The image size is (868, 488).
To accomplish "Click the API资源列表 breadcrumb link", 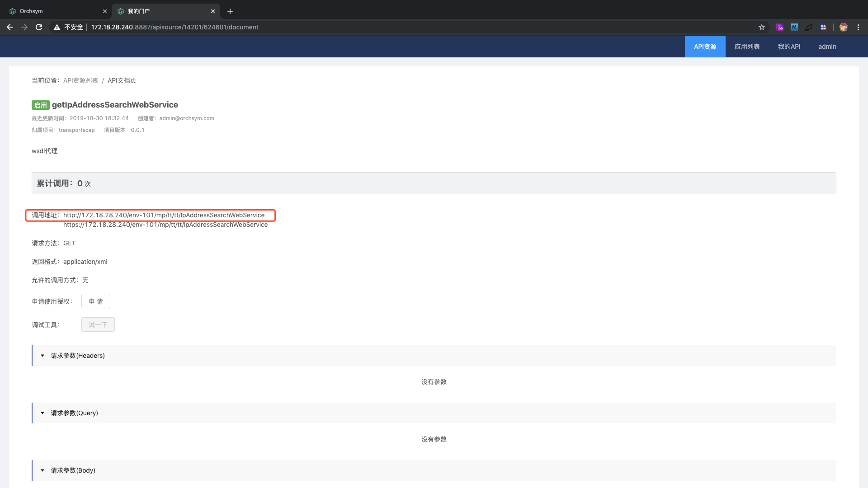I will point(80,80).
